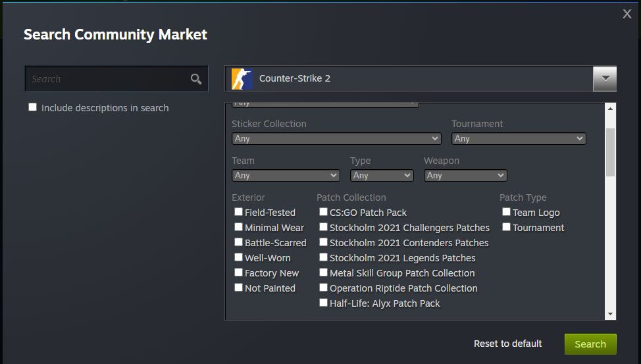Viewport: 641px width, 364px height.
Task: Focus the Search text input field
Action: click(107, 79)
